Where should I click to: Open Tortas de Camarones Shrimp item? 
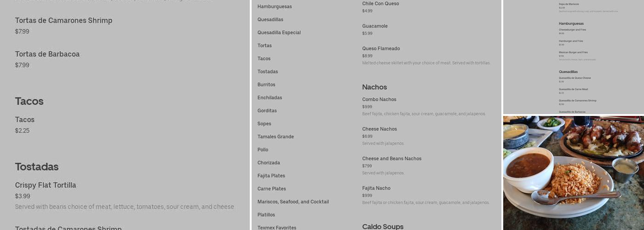click(x=63, y=21)
